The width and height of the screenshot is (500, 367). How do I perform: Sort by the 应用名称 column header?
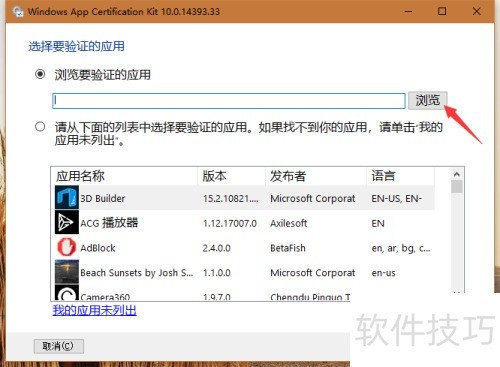(125, 176)
